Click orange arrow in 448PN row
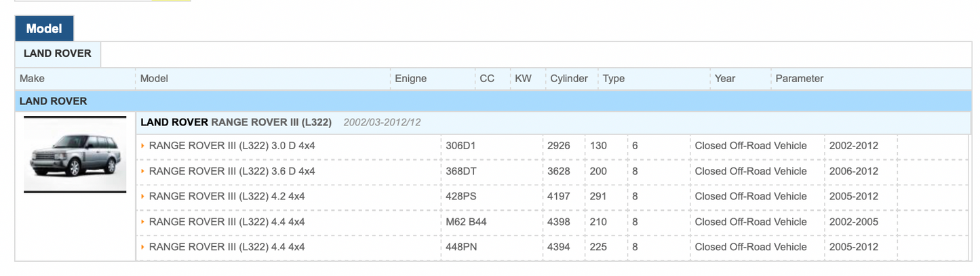The width and height of the screenshot is (980, 276). 143,247
